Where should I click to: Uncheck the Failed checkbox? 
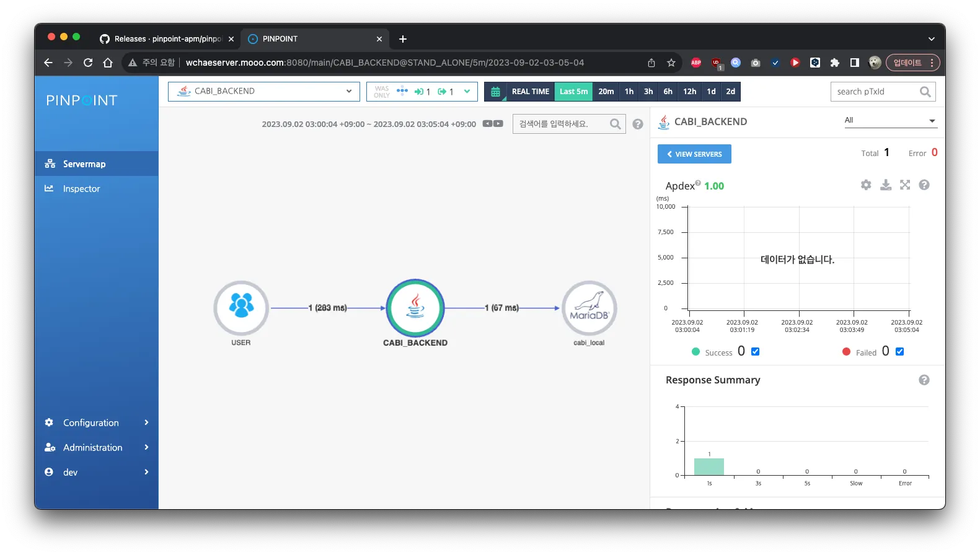pyautogui.click(x=899, y=351)
